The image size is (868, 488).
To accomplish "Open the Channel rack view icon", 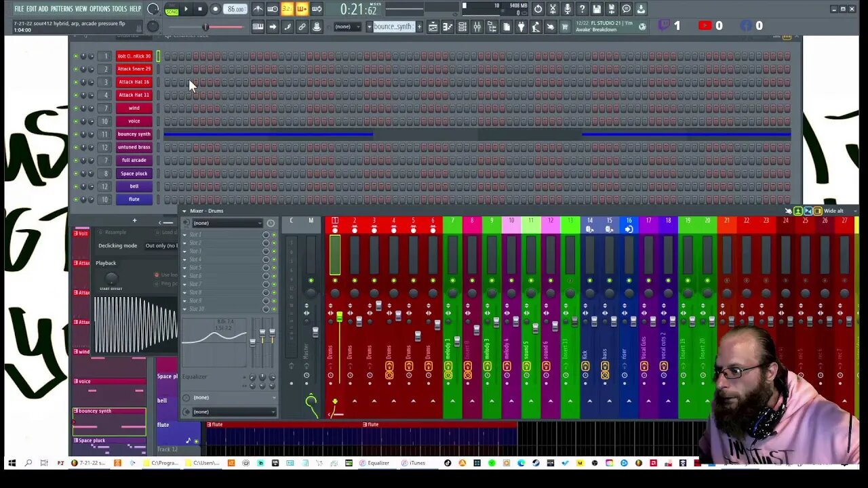I will [x=462, y=27].
